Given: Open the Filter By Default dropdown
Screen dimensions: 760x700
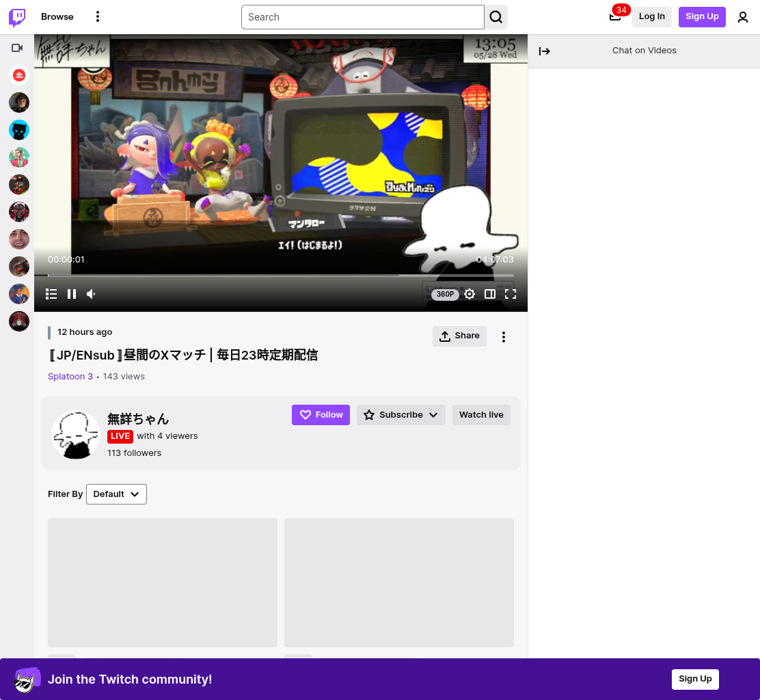Looking at the screenshot, I should click(x=116, y=494).
